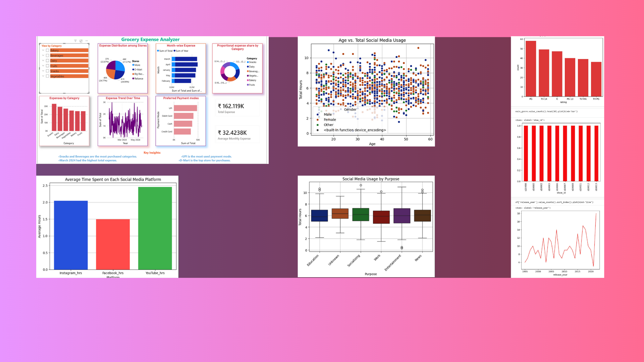This screenshot has height=362, width=644.
Task: Click the focus mode icon above the slicer
Action: [81, 41]
